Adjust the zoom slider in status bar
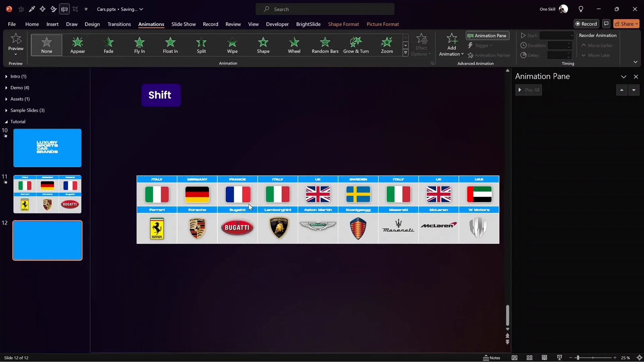644x362 pixels. point(578,358)
